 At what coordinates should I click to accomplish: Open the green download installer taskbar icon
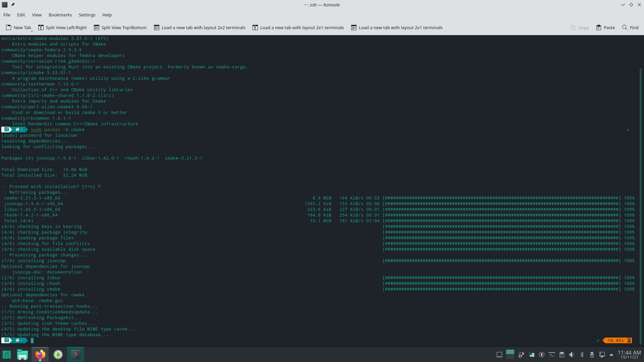(x=58, y=354)
